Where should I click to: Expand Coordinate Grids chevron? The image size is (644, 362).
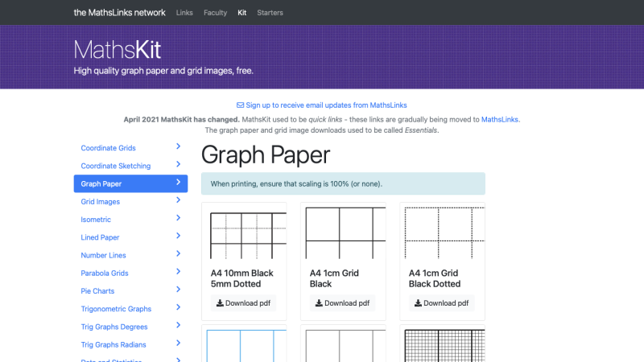click(x=178, y=146)
